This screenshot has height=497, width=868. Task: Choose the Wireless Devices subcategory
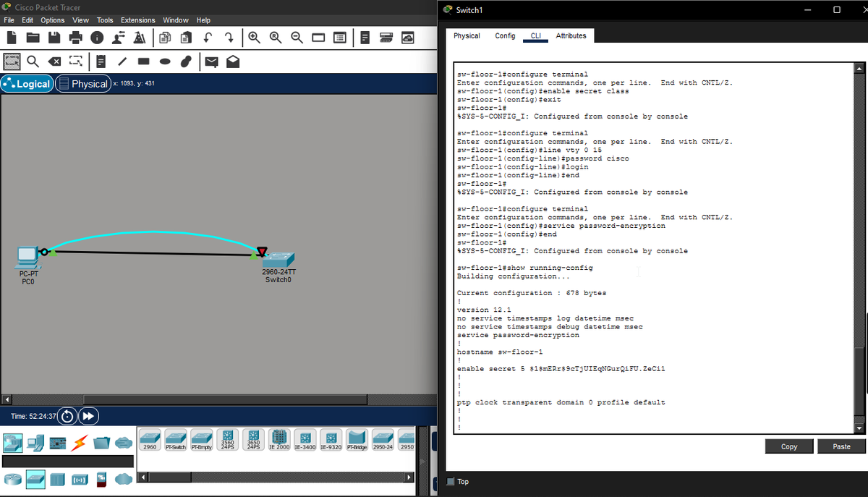point(80,478)
